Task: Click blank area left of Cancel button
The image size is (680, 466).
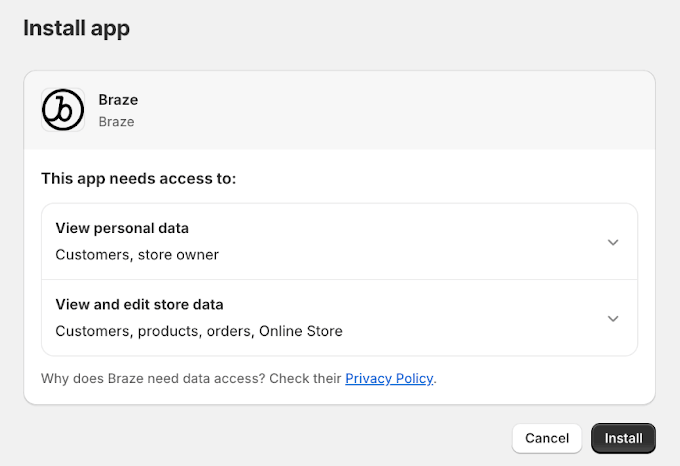Action: (x=300, y=438)
